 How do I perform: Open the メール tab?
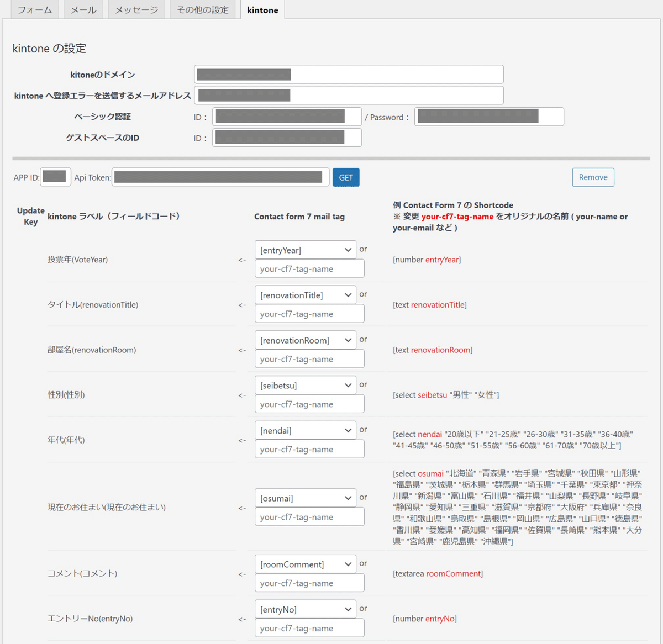pos(83,10)
